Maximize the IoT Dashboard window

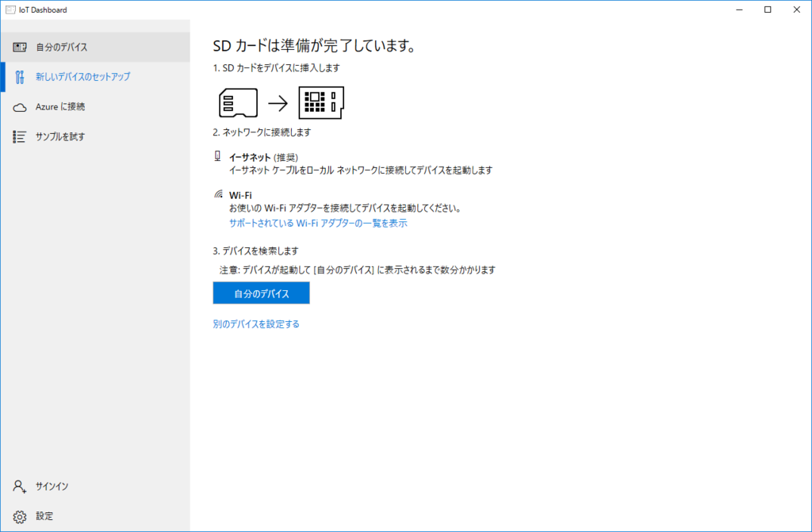tap(768, 10)
